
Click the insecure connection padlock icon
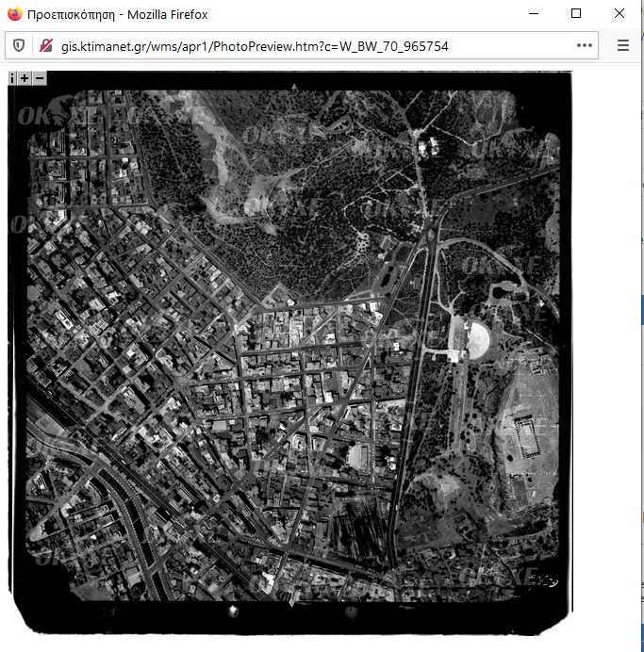[x=44, y=45]
